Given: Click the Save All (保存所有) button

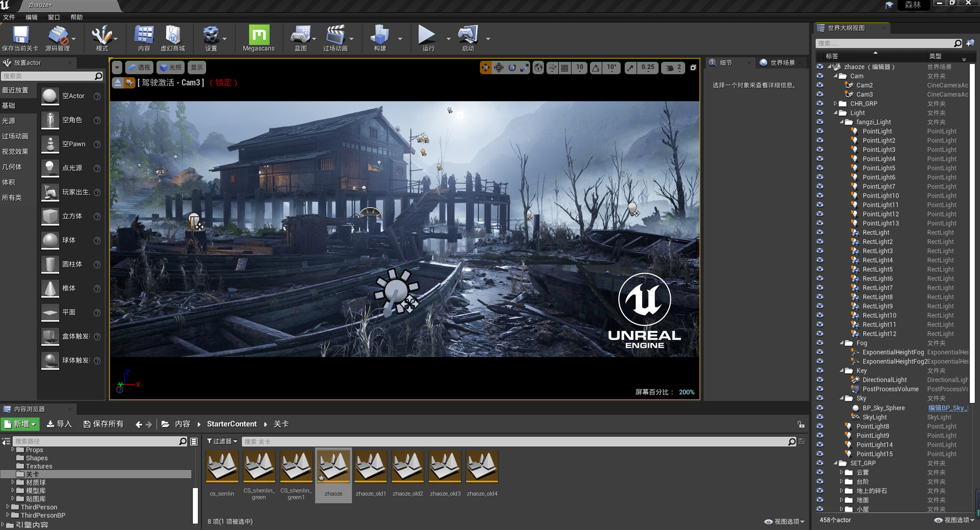Looking at the screenshot, I should coord(104,424).
